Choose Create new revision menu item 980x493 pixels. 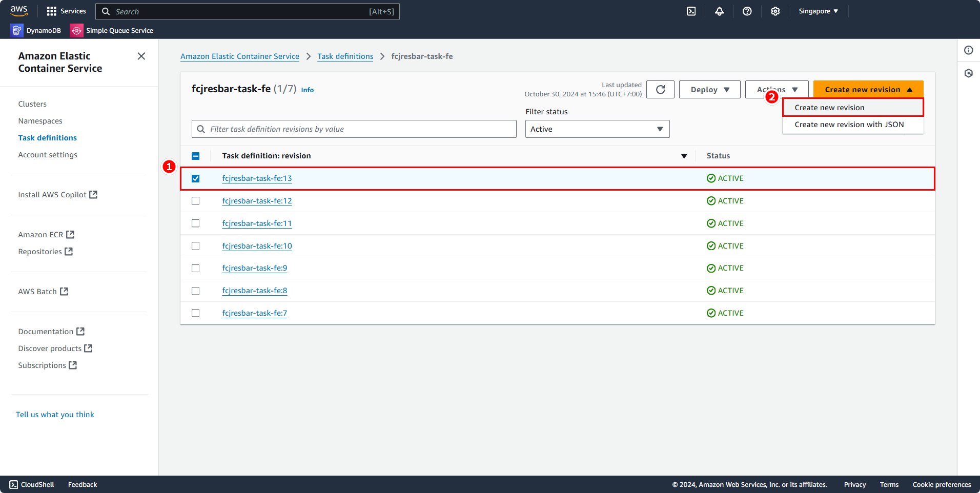(x=853, y=108)
